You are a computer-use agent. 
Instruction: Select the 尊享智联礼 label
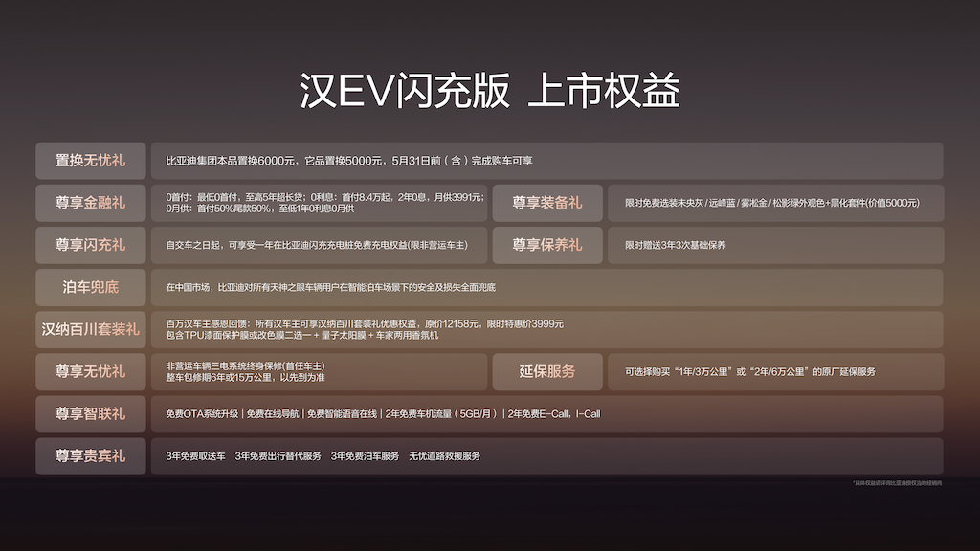click(x=90, y=413)
